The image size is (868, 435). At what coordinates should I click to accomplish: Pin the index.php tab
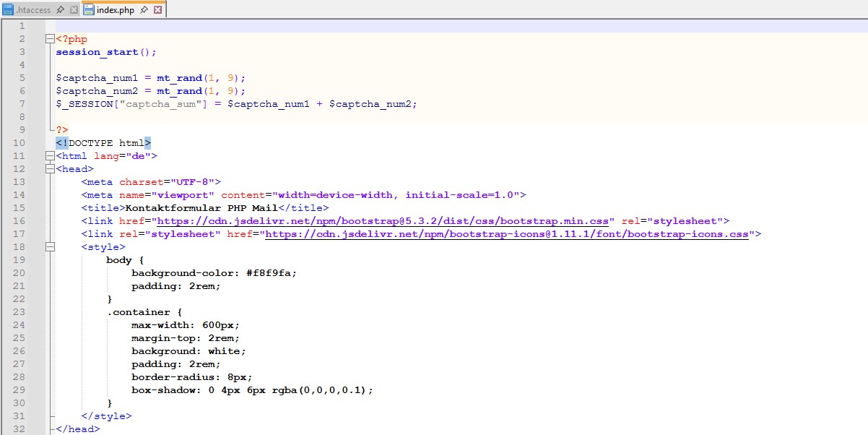pos(144,9)
